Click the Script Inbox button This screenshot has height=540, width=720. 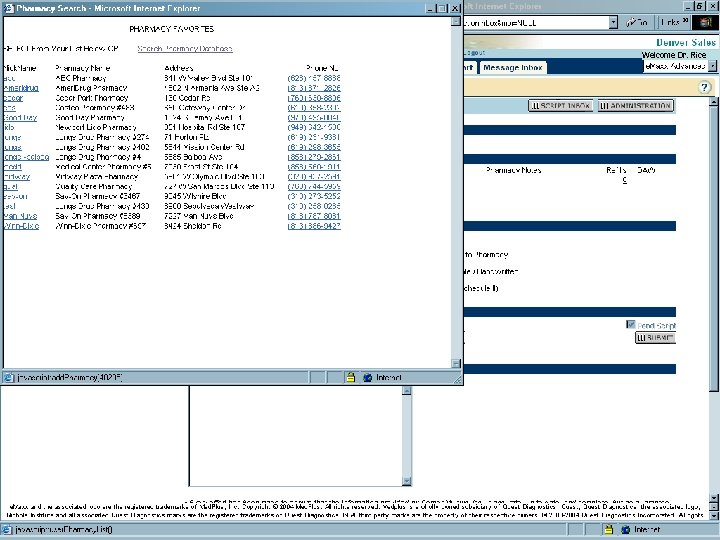(x=561, y=106)
